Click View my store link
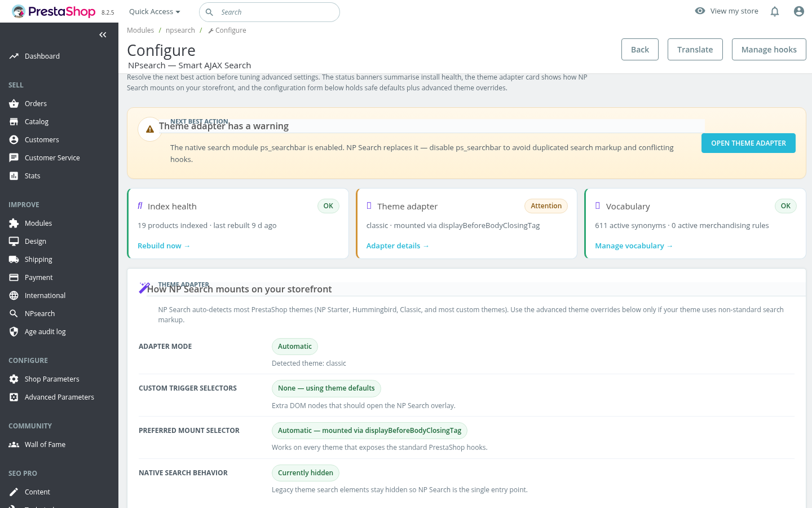Screen dimensions: 812x508 (734, 11)
